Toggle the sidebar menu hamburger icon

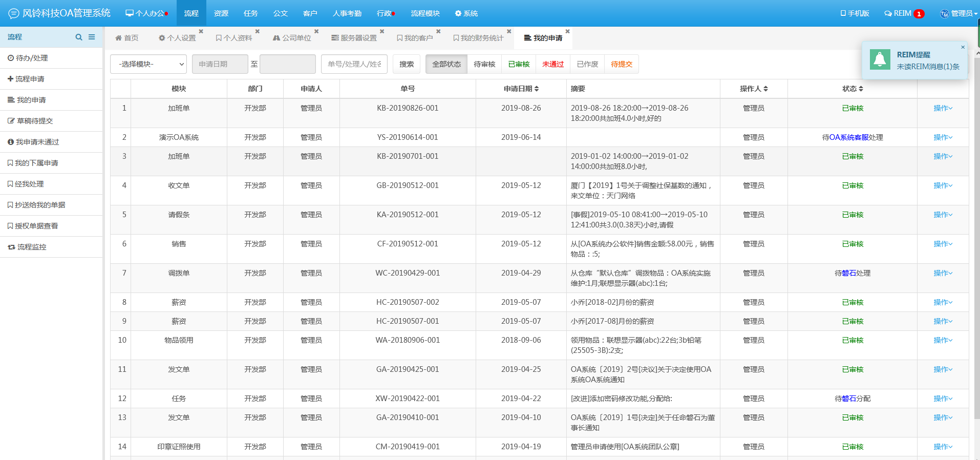click(92, 37)
